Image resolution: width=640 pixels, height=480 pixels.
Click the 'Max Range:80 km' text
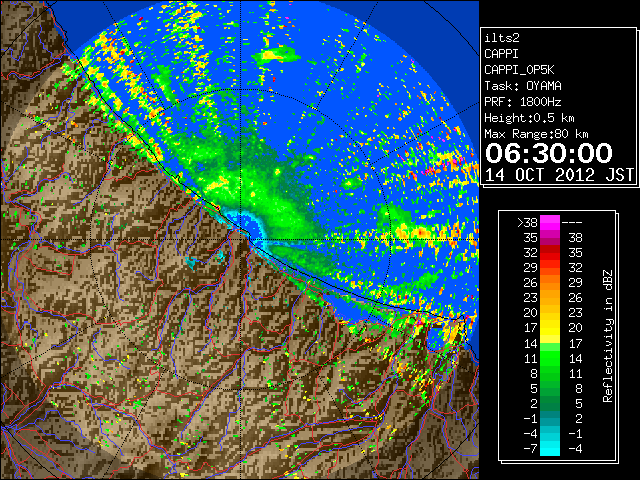(x=536, y=134)
